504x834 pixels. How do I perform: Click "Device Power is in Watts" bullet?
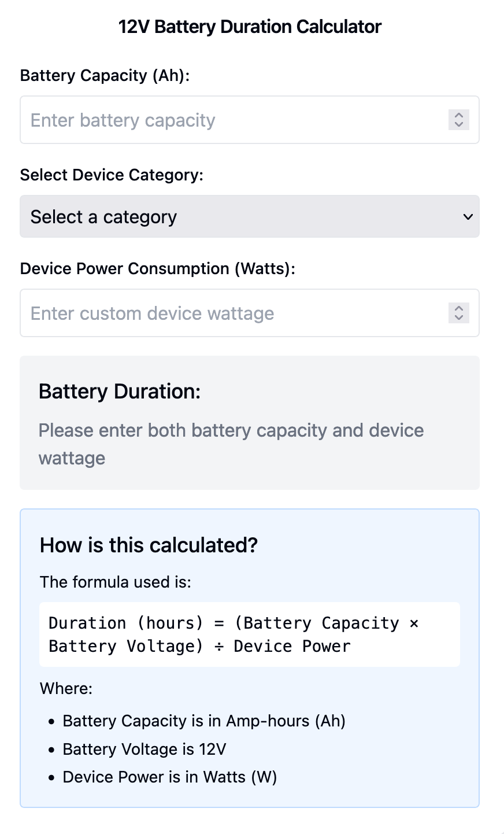tap(170, 777)
